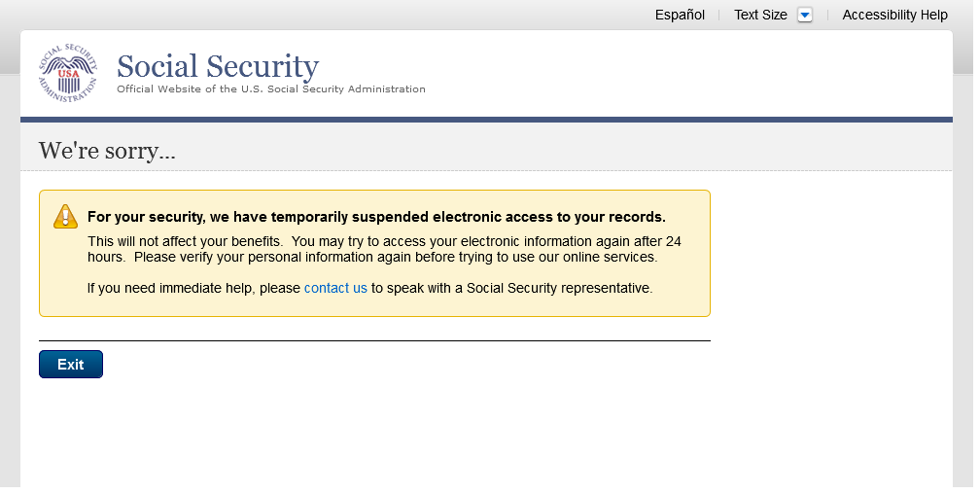This screenshot has height=494, width=980.
Task: Click the yellow warning triangle icon
Action: click(65, 216)
